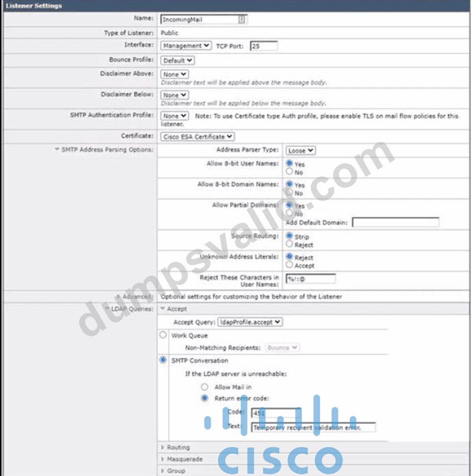Select No for Allow 8-bit User Names
The height and width of the screenshot is (476, 471).
coord(289,171)
